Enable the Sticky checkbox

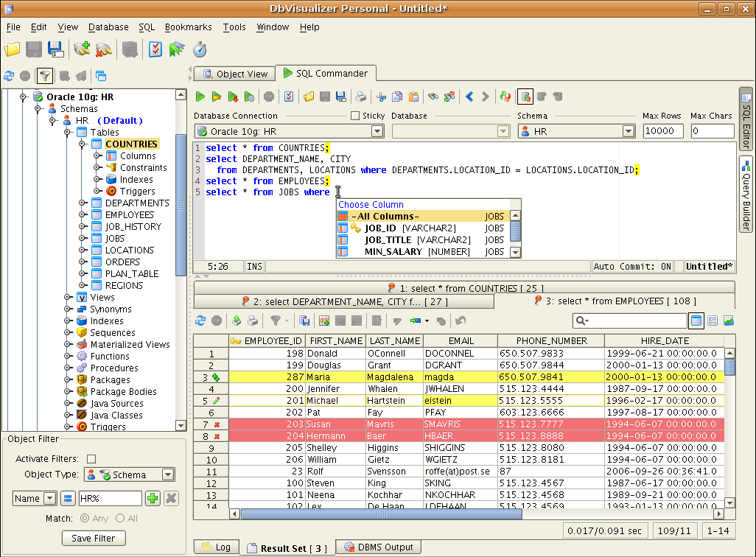[355, 116]
